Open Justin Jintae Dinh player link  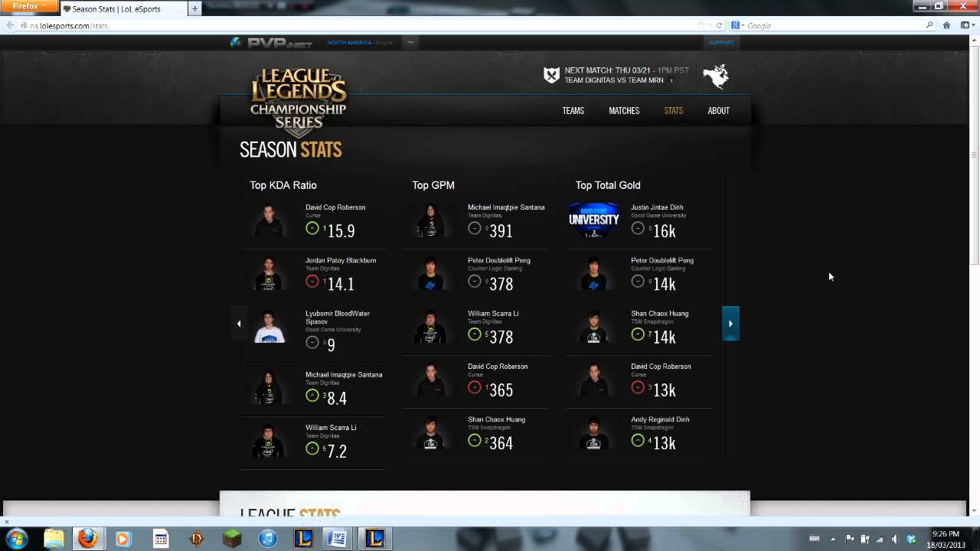click(x=657, y=207)
